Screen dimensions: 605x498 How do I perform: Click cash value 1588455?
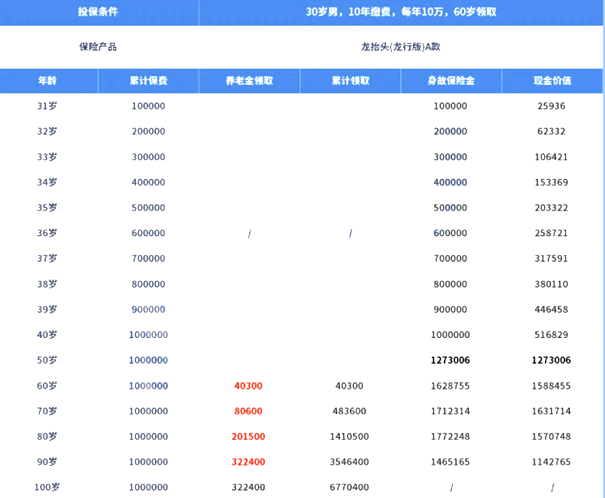coord(551,386)
